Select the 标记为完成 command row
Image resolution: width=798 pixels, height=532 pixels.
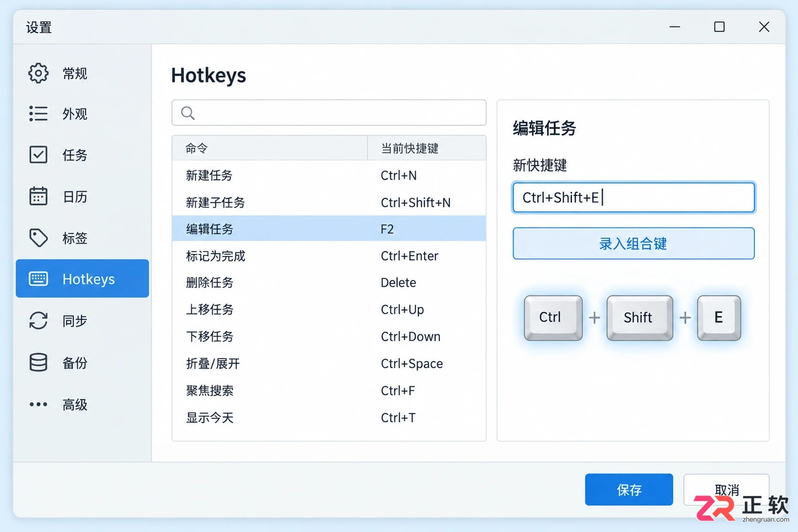[x=329, y=255]
